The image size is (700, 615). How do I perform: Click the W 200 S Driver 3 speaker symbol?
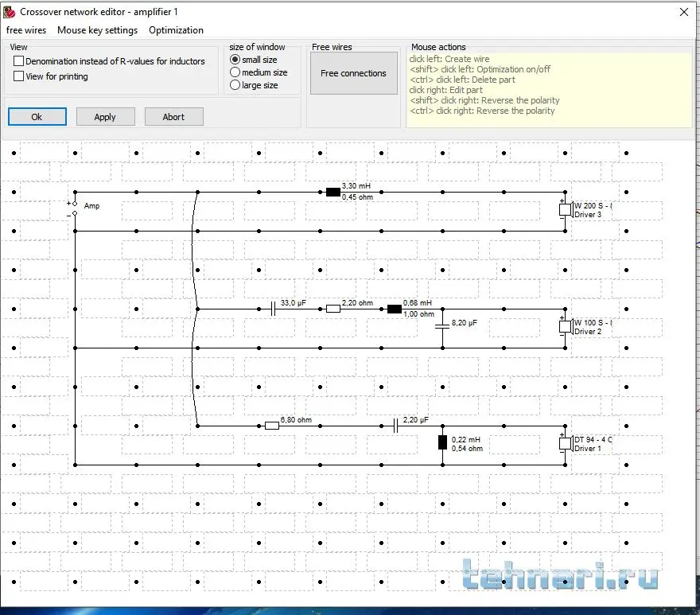pos(566,209)
